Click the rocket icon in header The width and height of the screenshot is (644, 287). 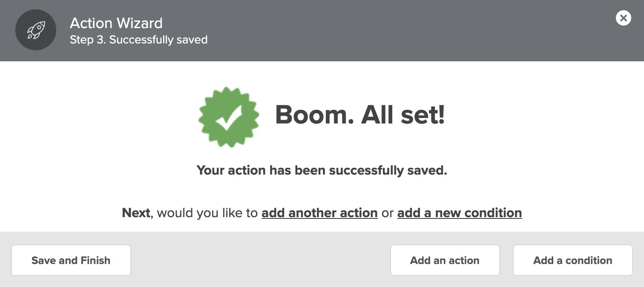tap(36, 30)
